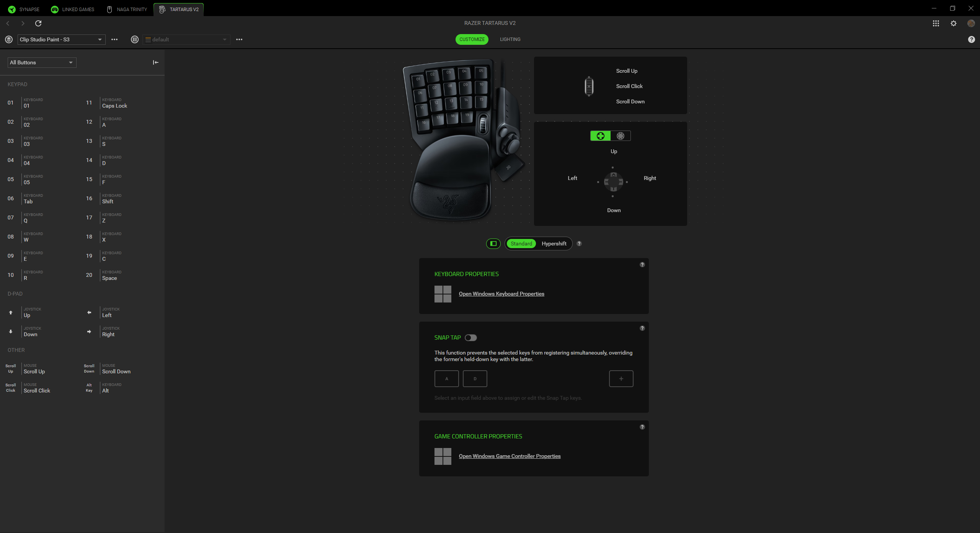The height and width of the screenshot is (533, 980).
Task: Open Windows Keyboard Properties link
Action: [x=501, y=294]
